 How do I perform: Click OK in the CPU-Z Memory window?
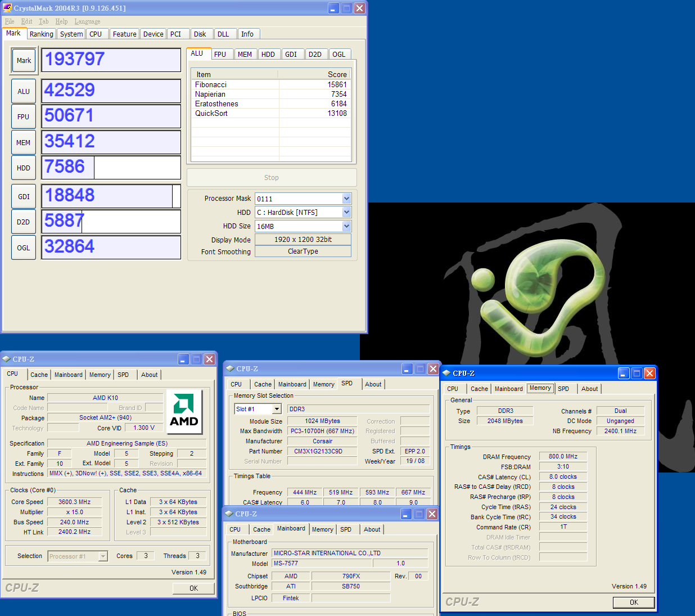click(634, 602)
